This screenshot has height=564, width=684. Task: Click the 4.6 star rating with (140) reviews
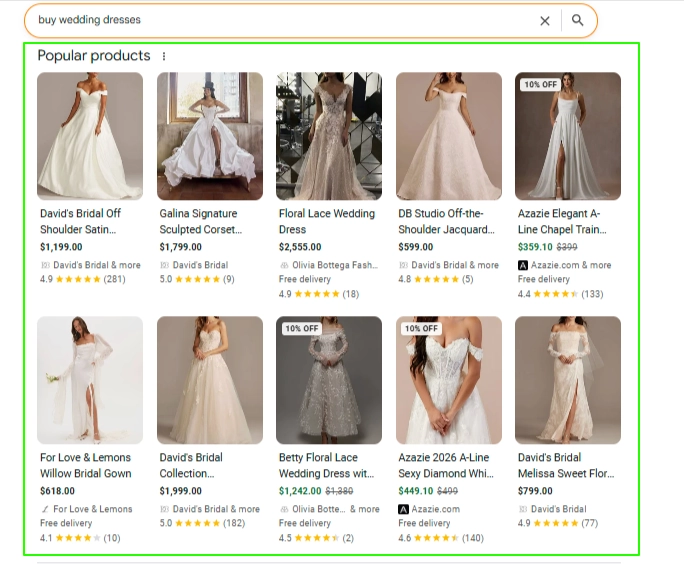441,538
